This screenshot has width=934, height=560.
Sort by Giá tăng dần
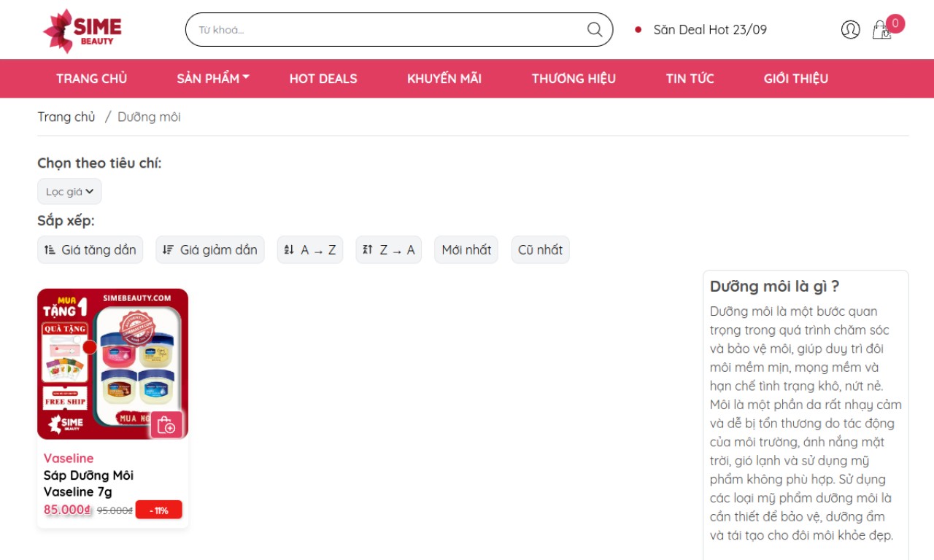(x=90, y=249)
